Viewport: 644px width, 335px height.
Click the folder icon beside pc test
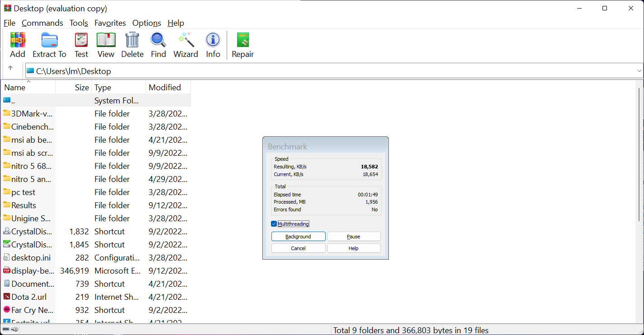(7, 191)
